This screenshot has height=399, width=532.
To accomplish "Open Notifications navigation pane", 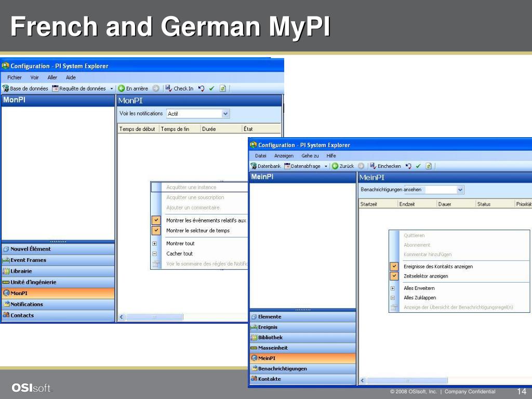I will coord(58,304).
